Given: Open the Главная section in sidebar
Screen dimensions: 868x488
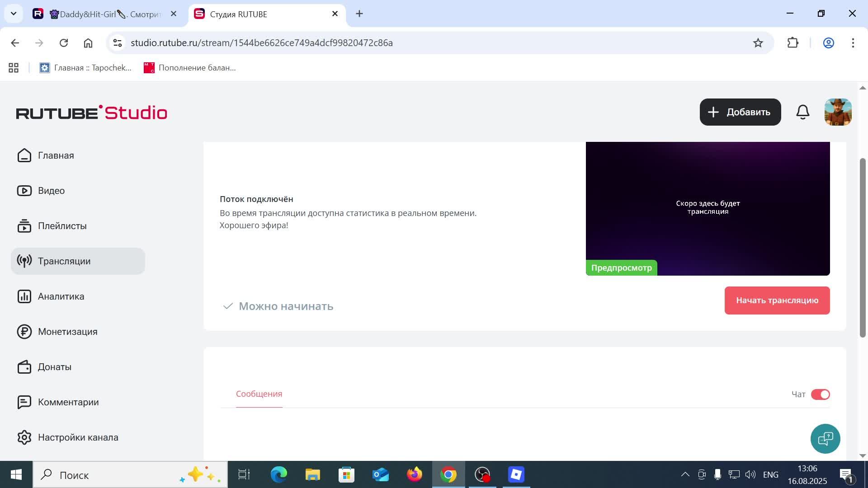Looking at the screenshot, I should tap(55, 155).
